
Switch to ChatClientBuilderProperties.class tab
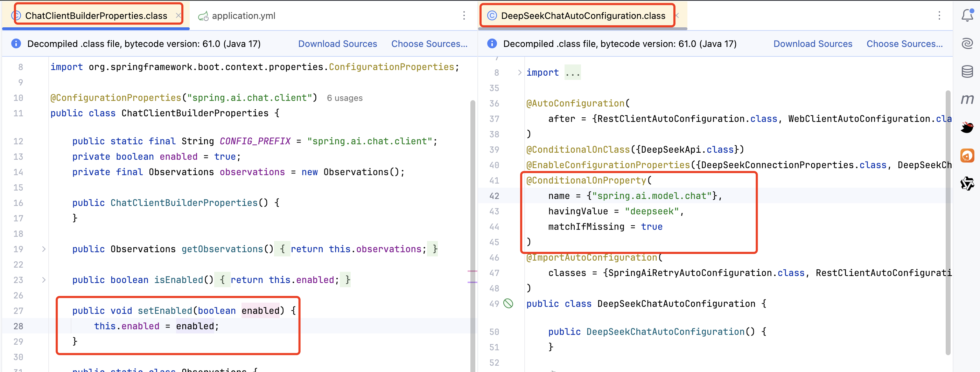click(x=96, y=16)
